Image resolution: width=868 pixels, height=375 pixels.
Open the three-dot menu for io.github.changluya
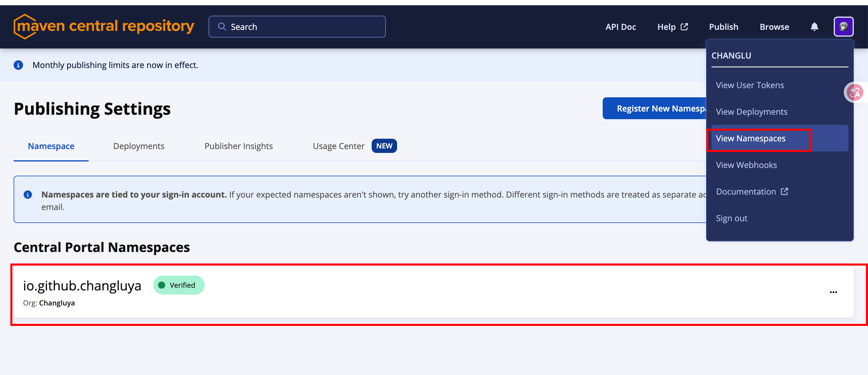tap(833, 292)
